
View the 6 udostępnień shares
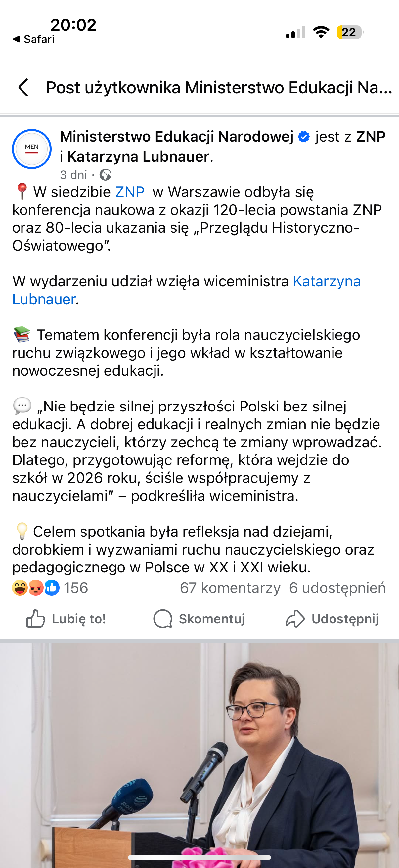(337, 588)
